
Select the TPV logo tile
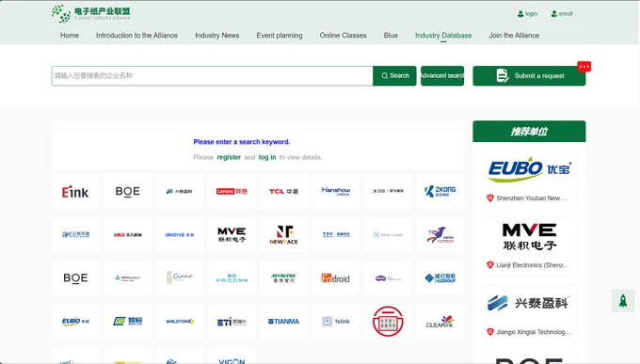[336, 234]
